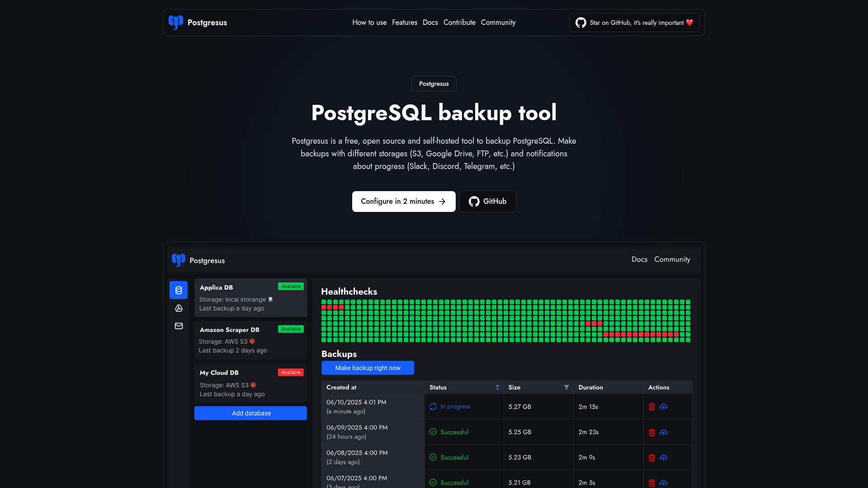Open the databases sidebar icon
The image size is (868, 488).
179,290
